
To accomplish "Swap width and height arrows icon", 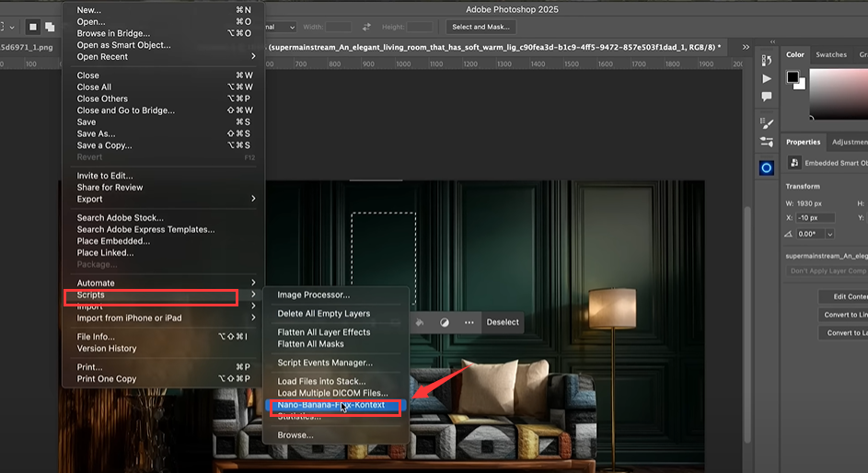I will click(366, 27).
